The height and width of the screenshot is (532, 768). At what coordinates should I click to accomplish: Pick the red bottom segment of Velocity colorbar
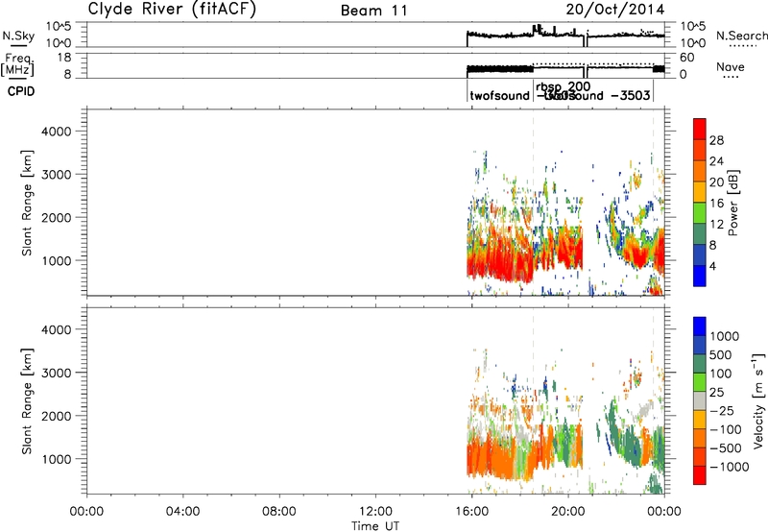pos(700,475)
